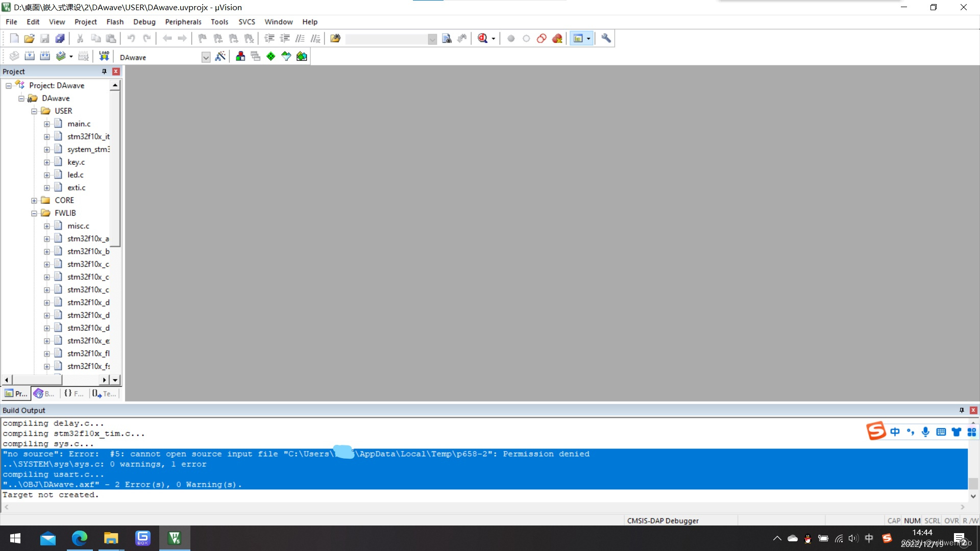Viewport: 980px width, 551px height.
Task: Select main.c in the project tree
Action: click(x=80, y=123)
